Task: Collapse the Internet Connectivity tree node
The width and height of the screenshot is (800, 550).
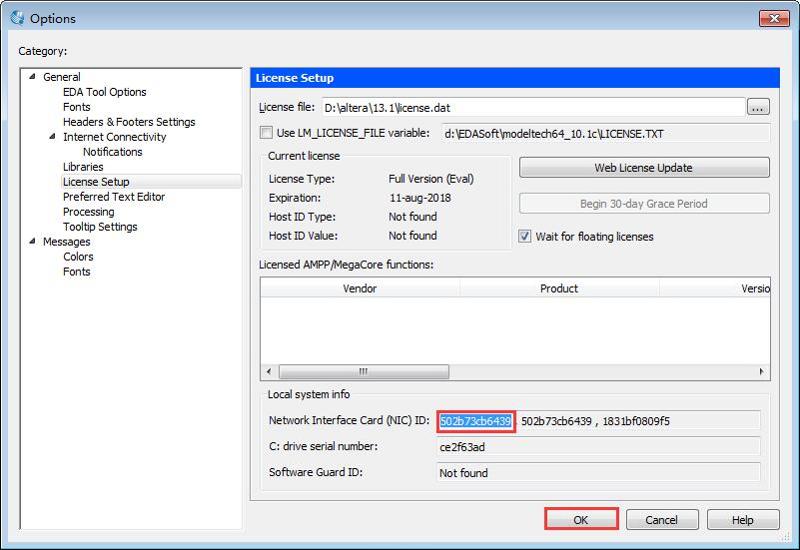Action: tap(51, 137)
